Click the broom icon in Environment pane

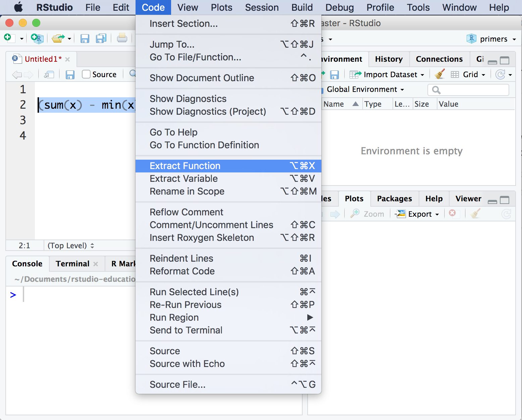coord(439,74)
